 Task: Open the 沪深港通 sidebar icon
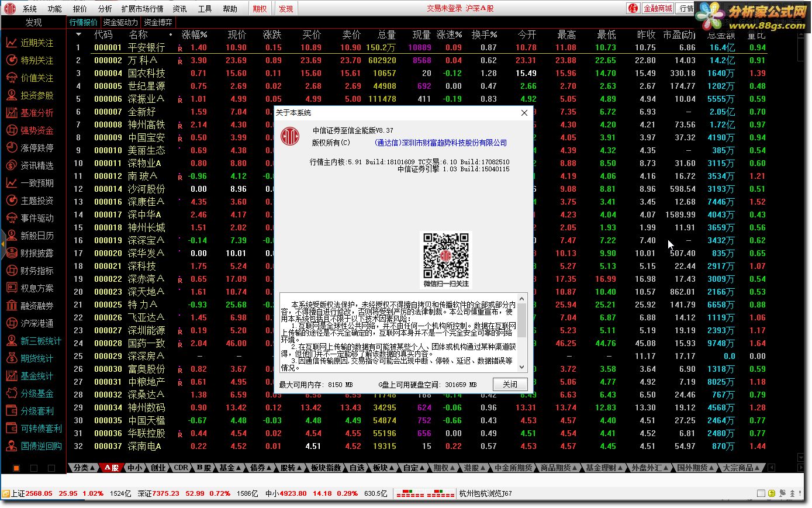point(11,323)
